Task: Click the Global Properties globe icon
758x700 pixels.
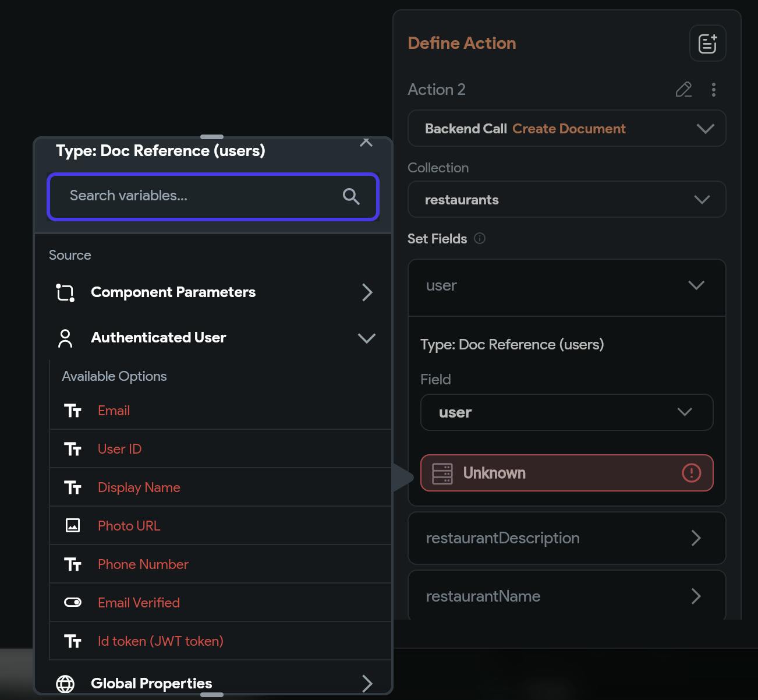Action: pyautogui.click(x=65, y=684)
